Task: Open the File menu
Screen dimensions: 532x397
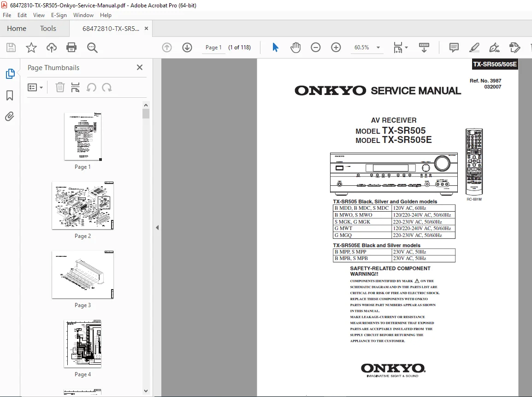Action: pyautogui.click(x=7, y=15)
